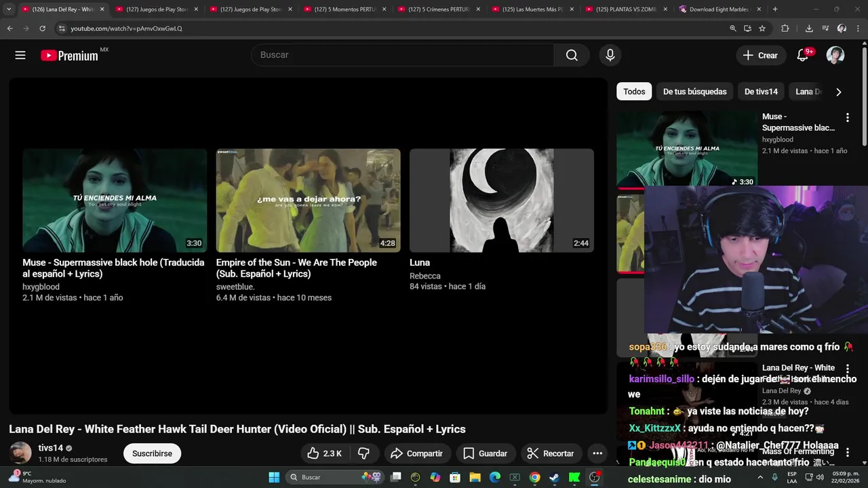This screenshot has width=868, height=488.
Task: Select De tus búsquedas filter chip
Action: pyautogui.click(x=694, y=91)
